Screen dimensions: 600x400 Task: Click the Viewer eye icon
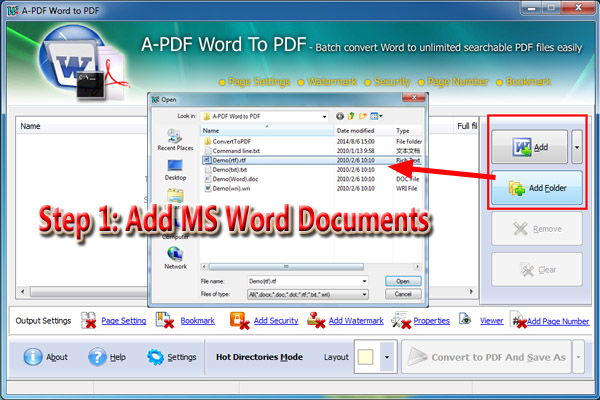[465, 318]
